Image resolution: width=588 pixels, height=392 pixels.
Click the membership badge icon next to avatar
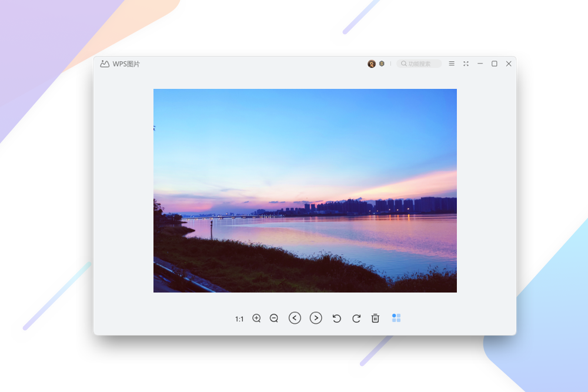(x=382, y=64)
